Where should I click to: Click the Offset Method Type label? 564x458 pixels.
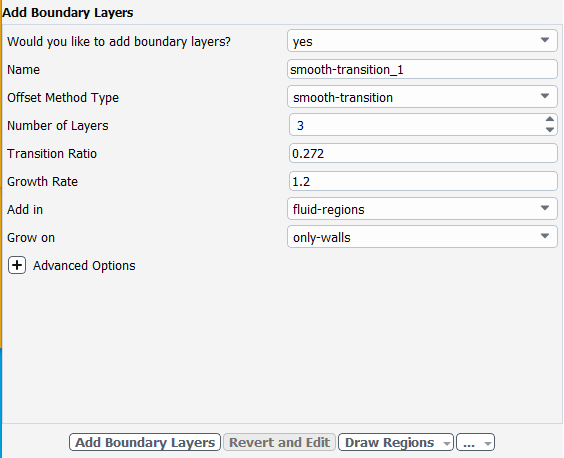tap(63, 98)
